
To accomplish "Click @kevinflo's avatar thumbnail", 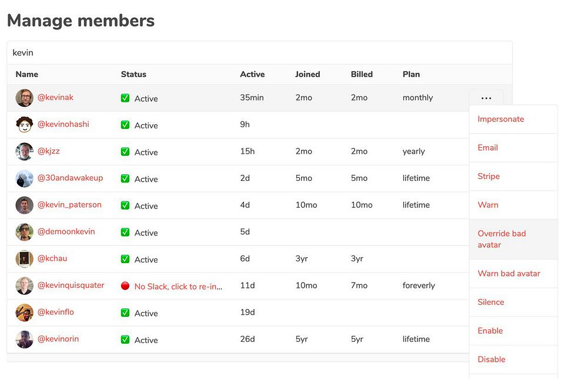I will point(24,312).
